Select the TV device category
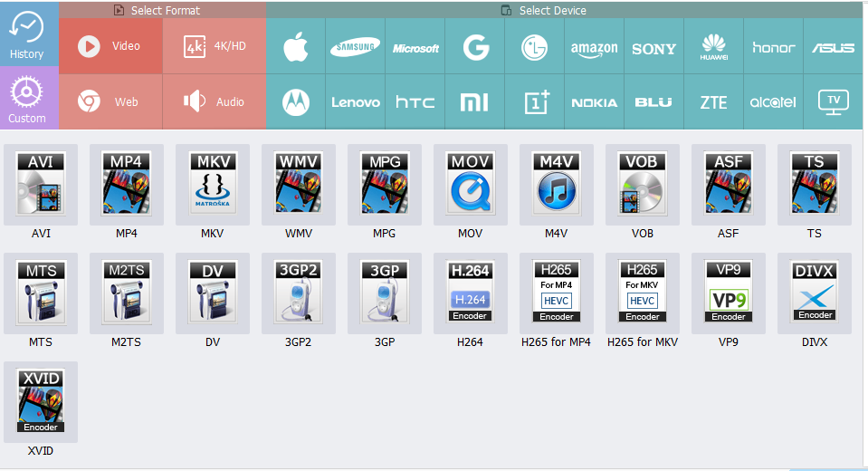The image size is (868, 471). point(833,102)
